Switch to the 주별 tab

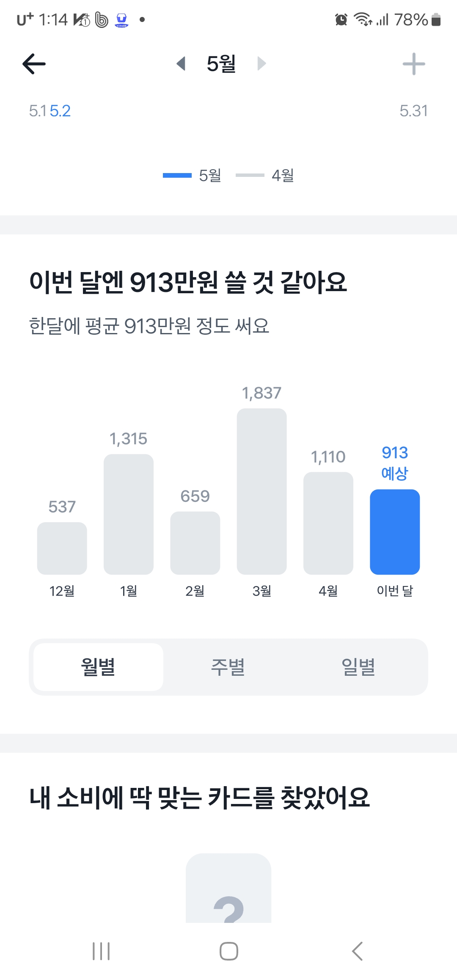(228, 667)
